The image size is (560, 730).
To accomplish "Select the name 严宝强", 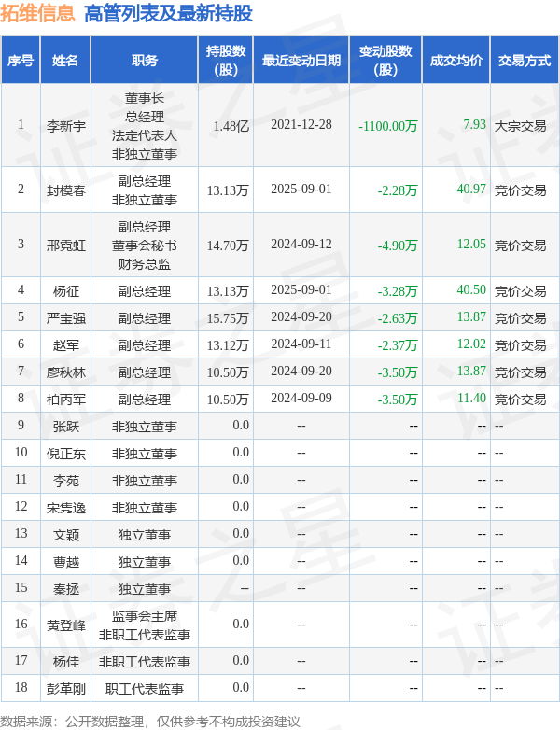I will click(65, 318).
